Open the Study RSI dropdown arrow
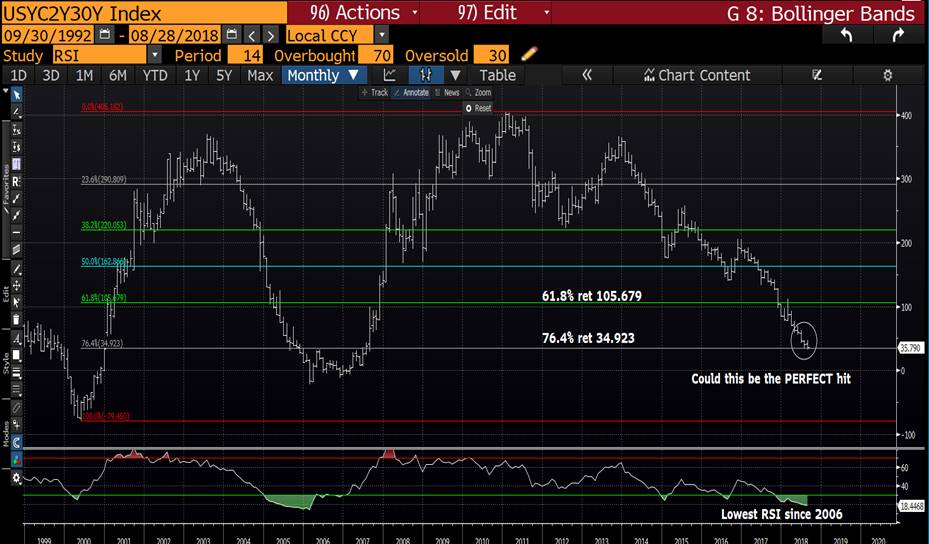 155,55
